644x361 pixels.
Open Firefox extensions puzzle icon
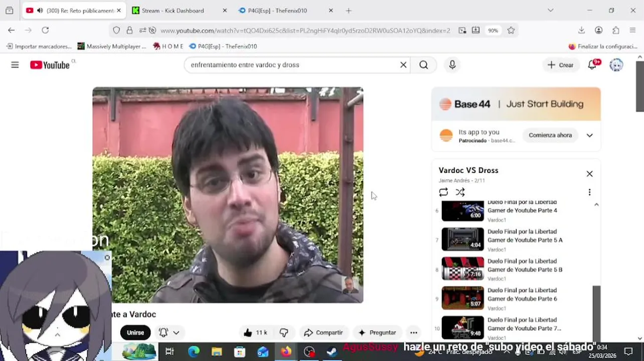[x=615, y=30]
